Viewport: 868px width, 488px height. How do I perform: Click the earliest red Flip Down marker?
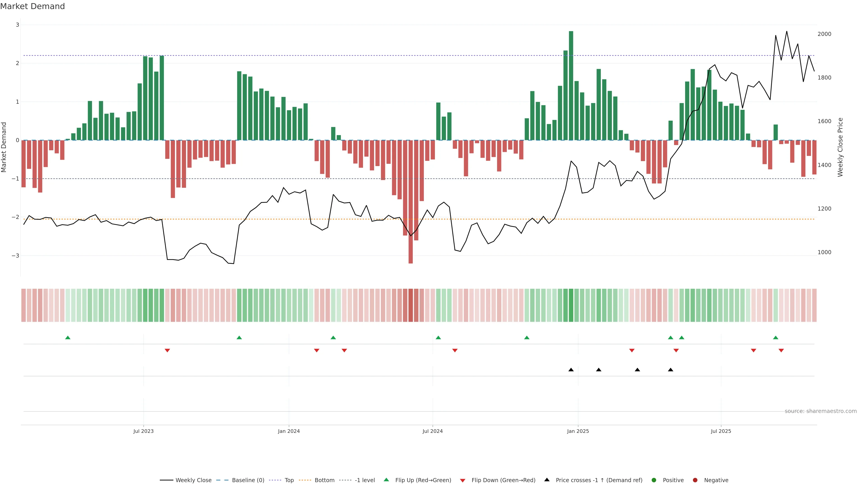[x=167, y=351]
